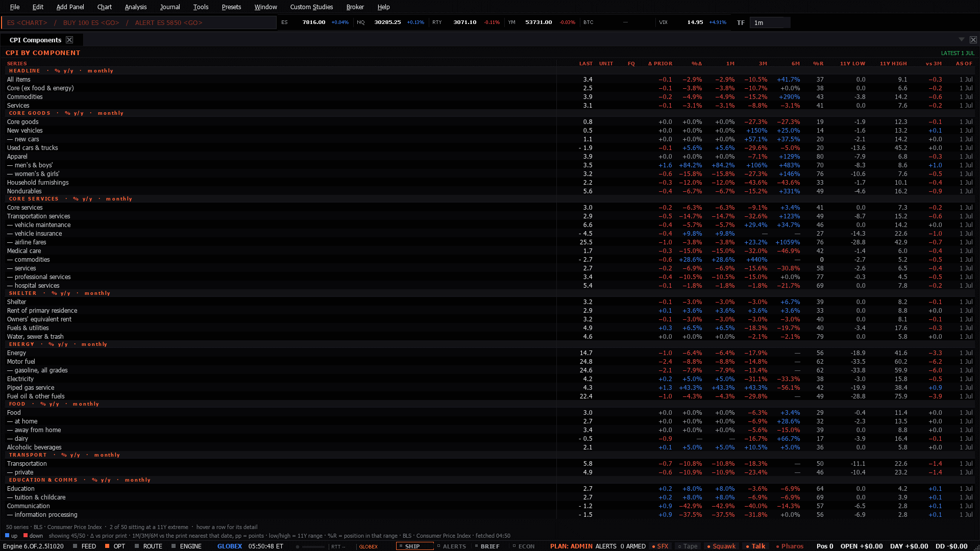This screenshot has width=980, height=551.
Task: Open the panel options arrow beside the CPI panel close box
Action: tap(962, 39)
